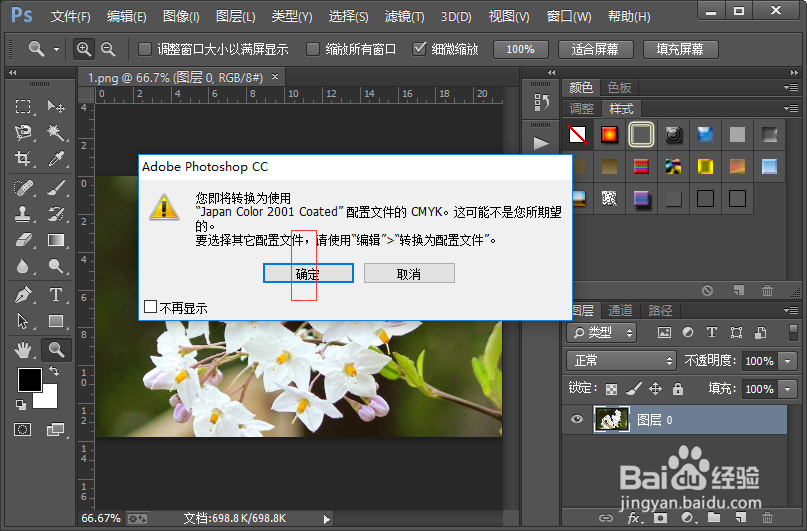This screenshot has width=807, height=531.
Task: Select the Spot Healing Brush tool
Action: click(23, 188)
